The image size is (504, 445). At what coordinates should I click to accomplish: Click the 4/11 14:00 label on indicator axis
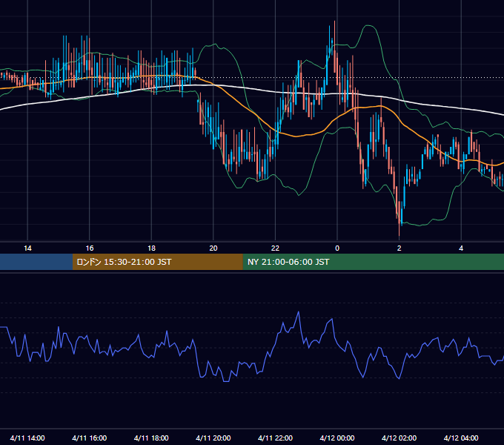27,438
